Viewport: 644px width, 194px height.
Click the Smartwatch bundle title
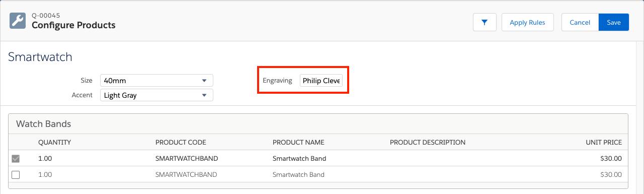pos(40,57)
